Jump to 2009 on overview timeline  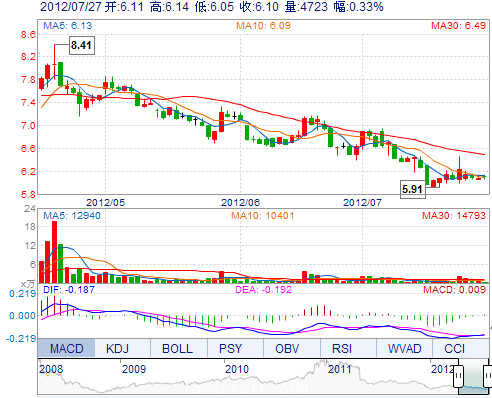pyautogui.click(x=134, y=369)
